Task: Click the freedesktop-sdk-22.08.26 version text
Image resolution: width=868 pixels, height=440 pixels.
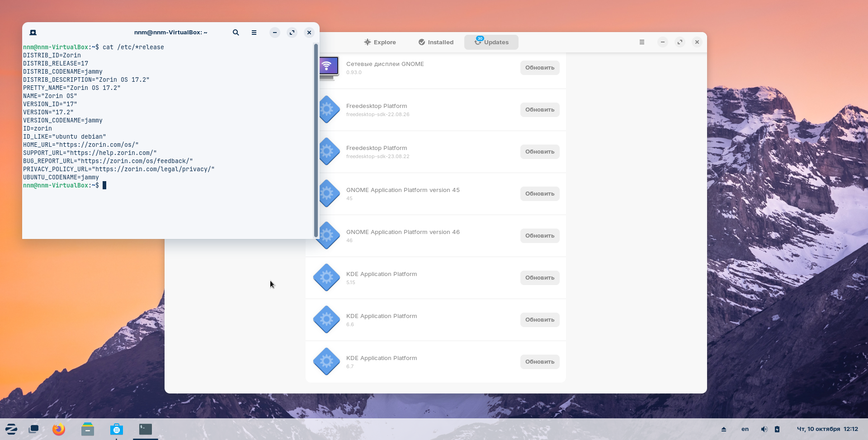Action: point(378,115)
